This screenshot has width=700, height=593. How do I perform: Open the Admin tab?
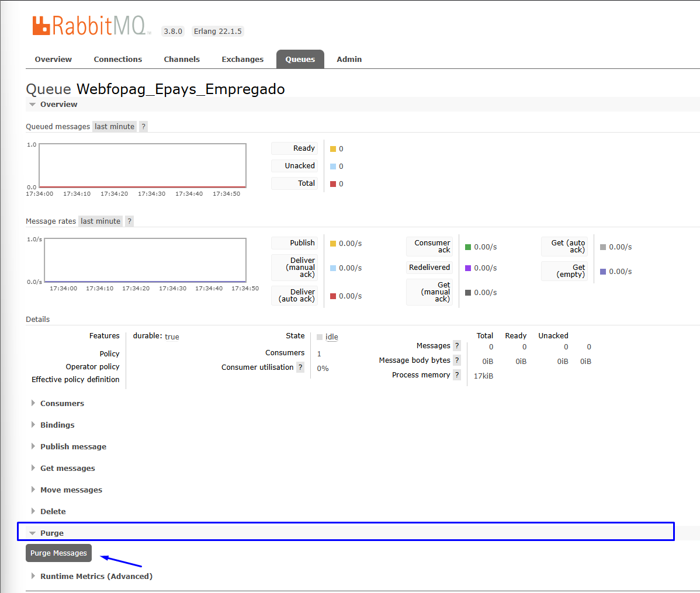pyautogui.click(x=349, y=60)
